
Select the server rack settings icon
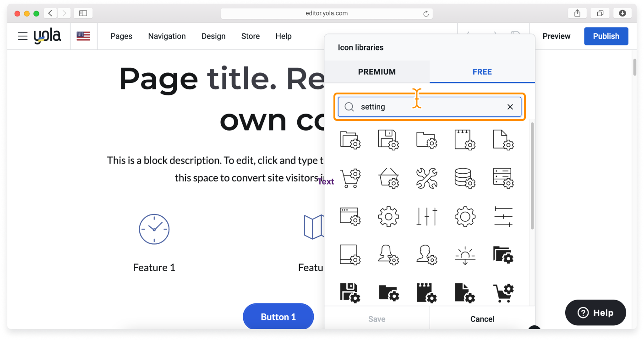coord(503,178)
